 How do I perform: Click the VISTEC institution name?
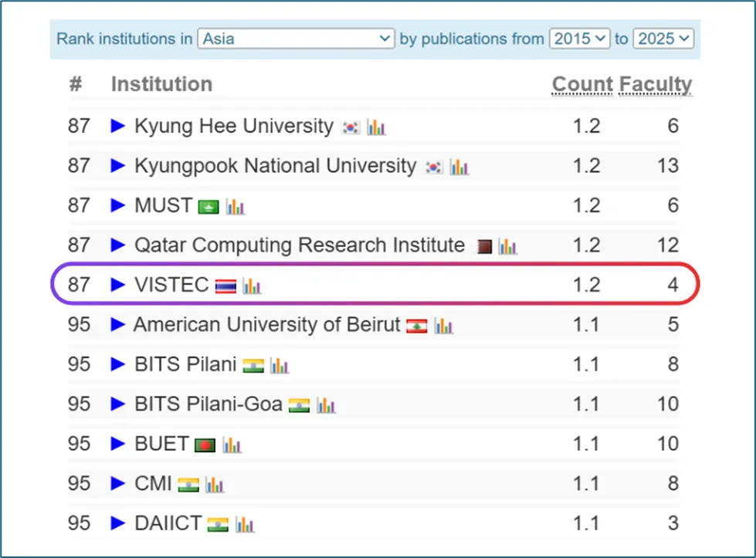point(171,286)
